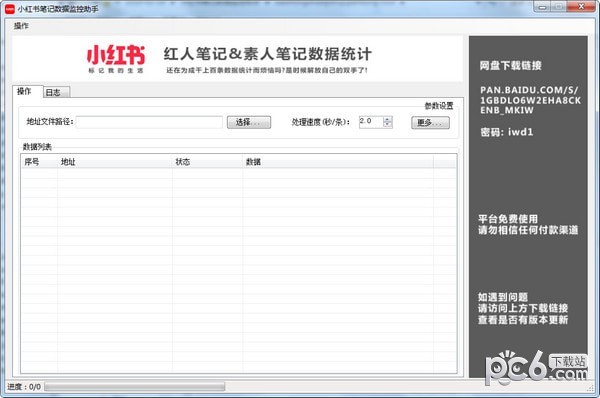Click the 如遇到问题 help text
600x398 pixels.
503,297
